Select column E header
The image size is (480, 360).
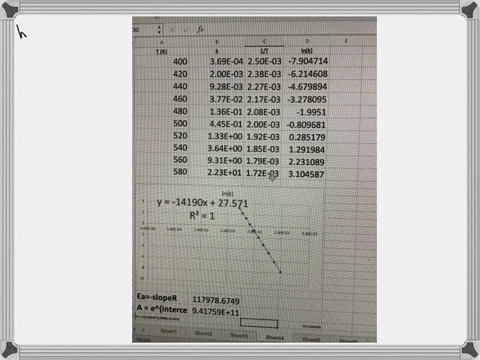(346, 41)
